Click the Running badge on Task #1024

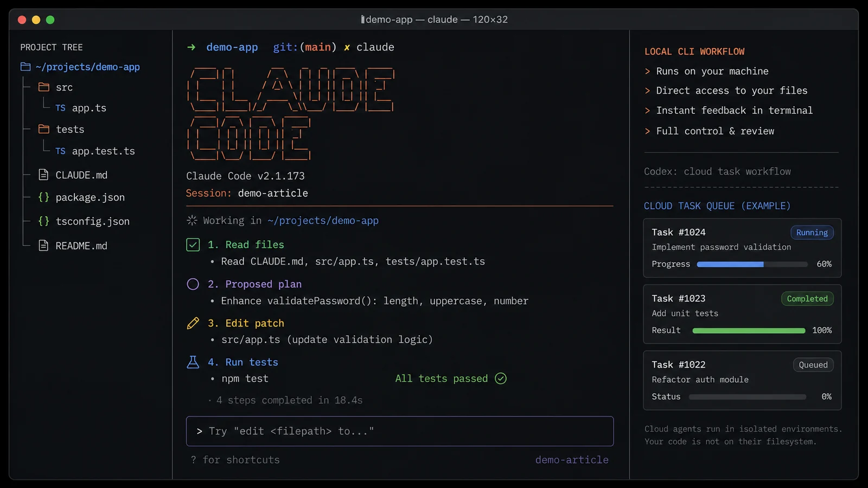pos(812,233)
